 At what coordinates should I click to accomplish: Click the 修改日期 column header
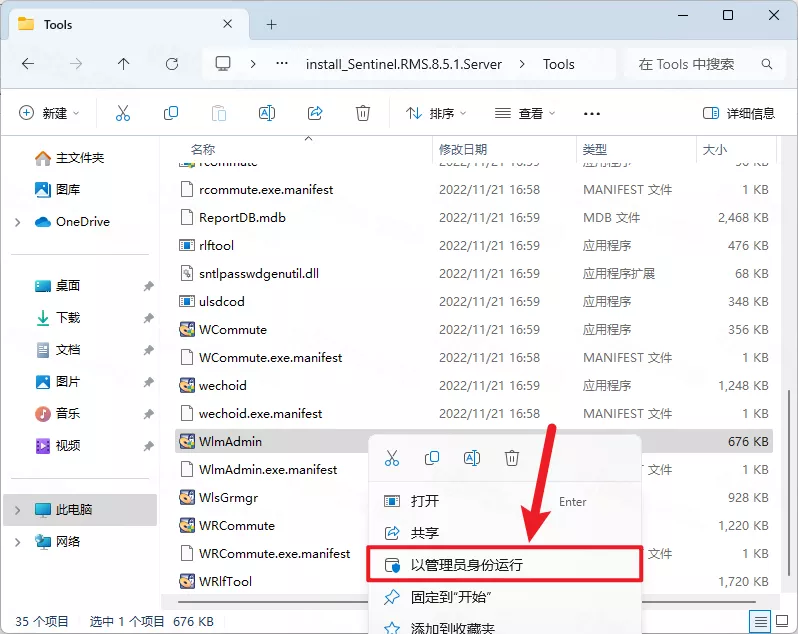(x=463, y=149)
